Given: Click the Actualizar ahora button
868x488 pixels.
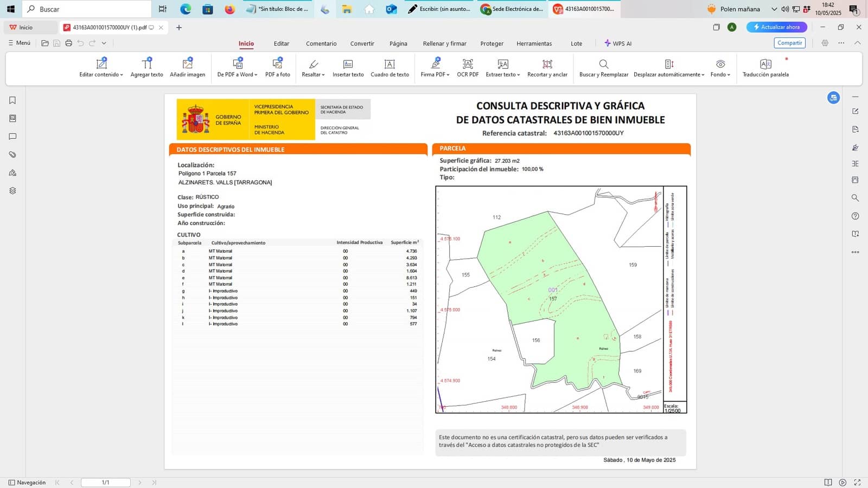Looking at the screenshot, I should (x=776, y=27).
